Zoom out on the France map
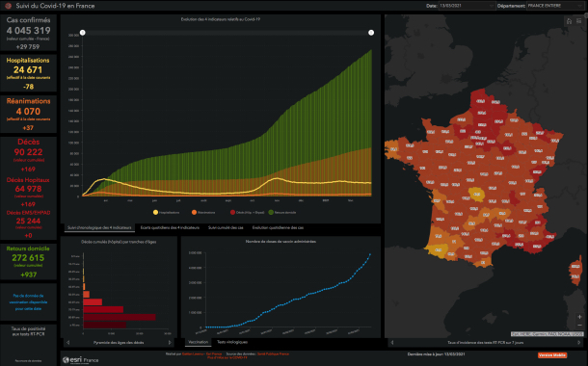 click(579, 326)
